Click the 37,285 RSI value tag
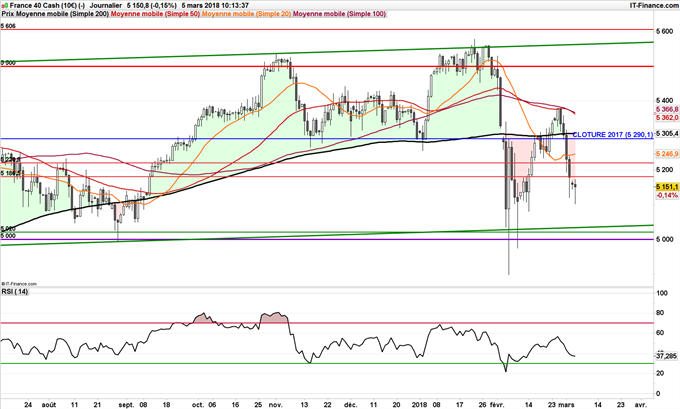 click(667, 356)
